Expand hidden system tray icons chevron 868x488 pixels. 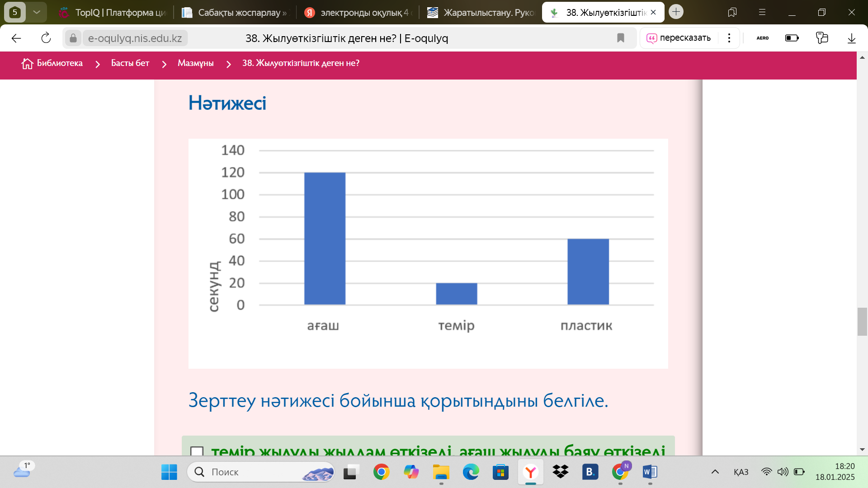pos(715,472)
